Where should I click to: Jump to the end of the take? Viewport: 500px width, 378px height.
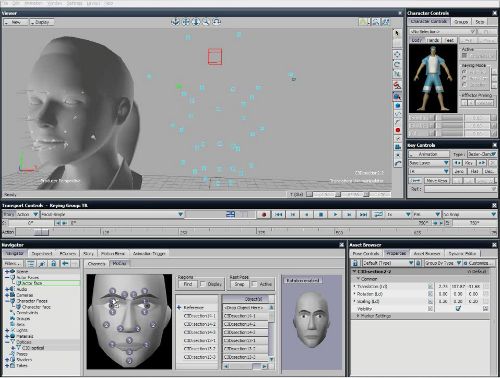tap(363, 214)
